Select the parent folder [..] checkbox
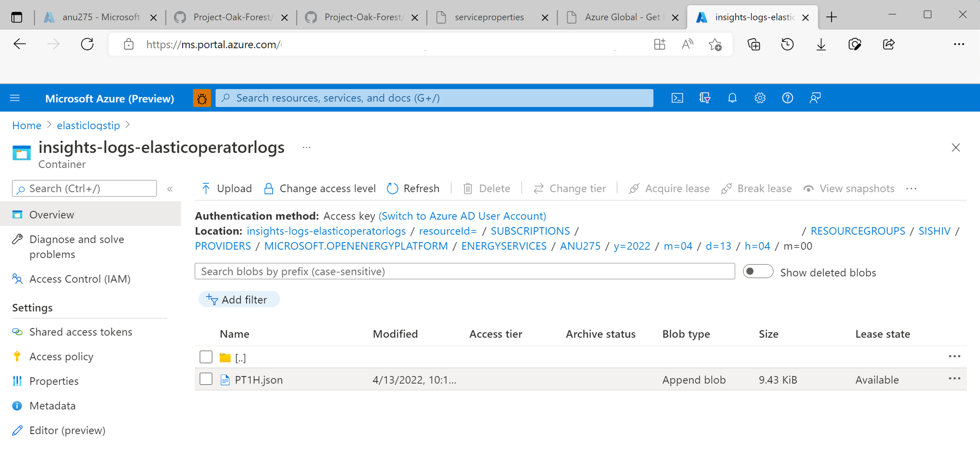Screen dimensions: 980x455 pyautogui.click(x=206, y=356)
